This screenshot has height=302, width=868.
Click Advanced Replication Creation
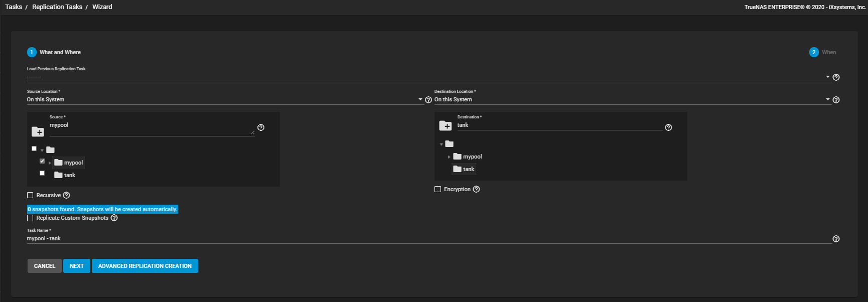pyautogui.click(x=144, y=266)
